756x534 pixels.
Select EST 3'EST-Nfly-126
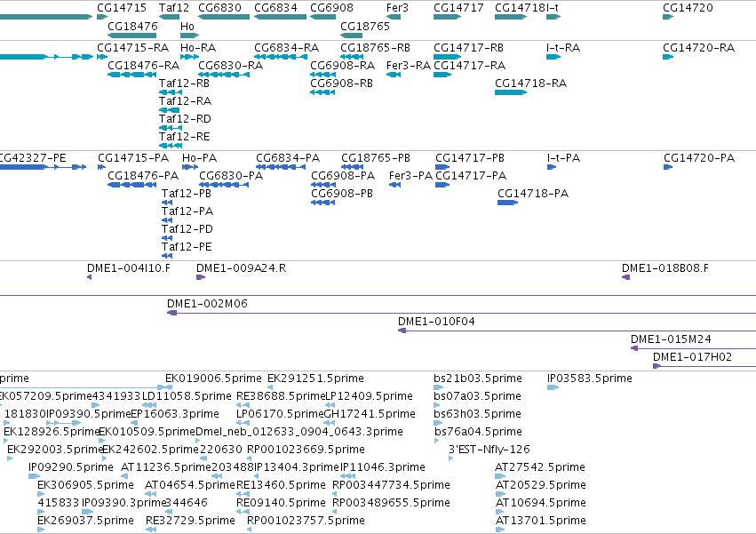click(x=489, y=449)
